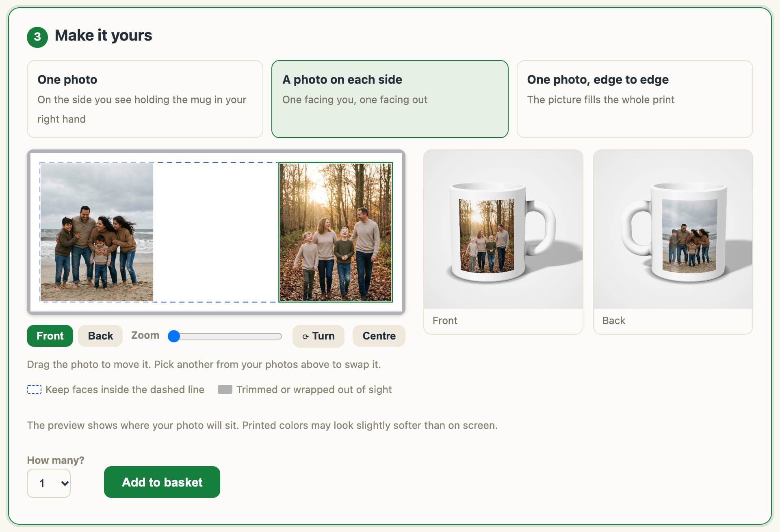This screenshot has width=780, height=532.
Task: Click the 'Drag the photo to move it' hint
Action: click(x=204, y=364)
